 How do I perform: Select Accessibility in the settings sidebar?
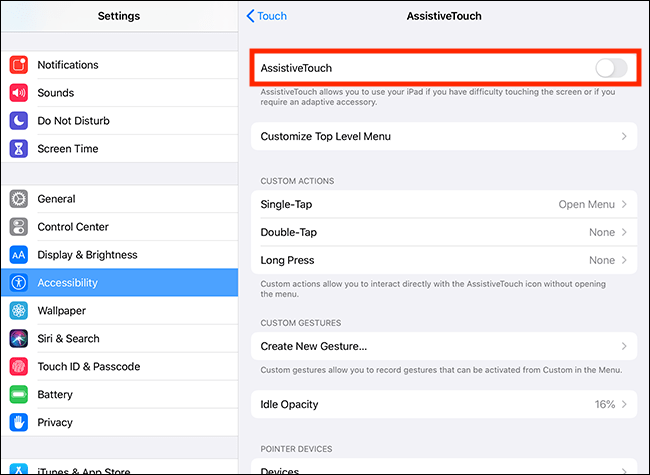(119, 283)
